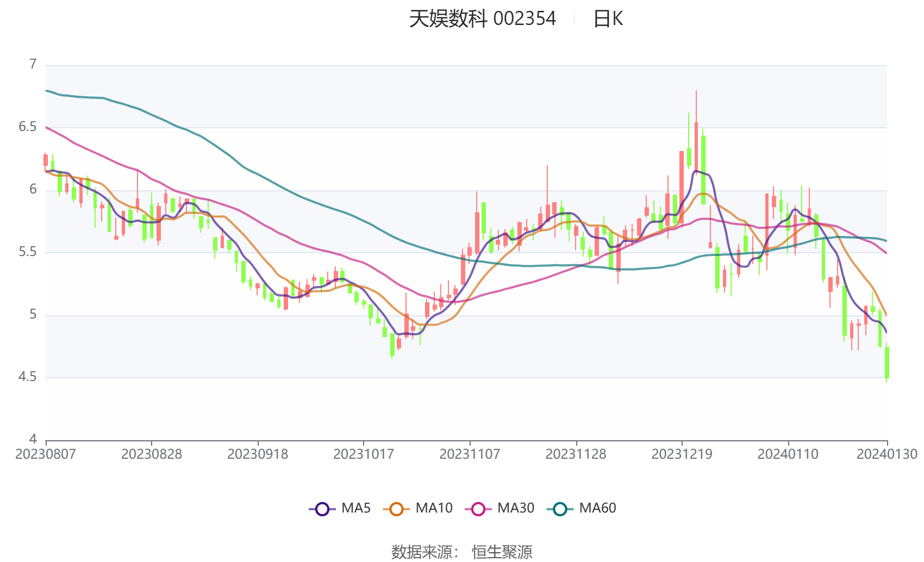Click the 20231017 date axis label

click(364, 454)
